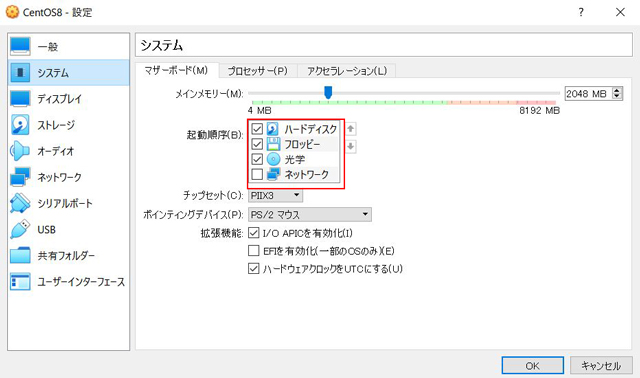The width and height of the screenshot is (640, 378).
Task: Click the floppy disk icon in boot order
Action: [x=273, y=144]
